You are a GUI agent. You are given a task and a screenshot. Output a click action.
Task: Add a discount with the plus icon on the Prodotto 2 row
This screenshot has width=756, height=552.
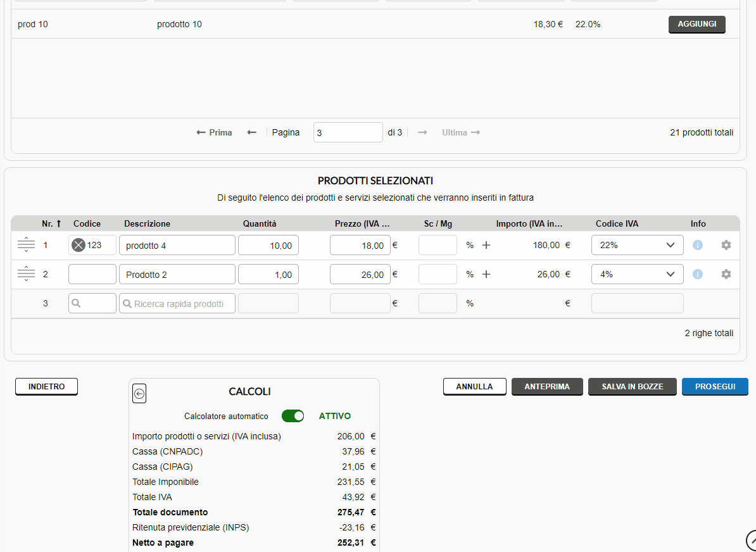coord(486,274)
